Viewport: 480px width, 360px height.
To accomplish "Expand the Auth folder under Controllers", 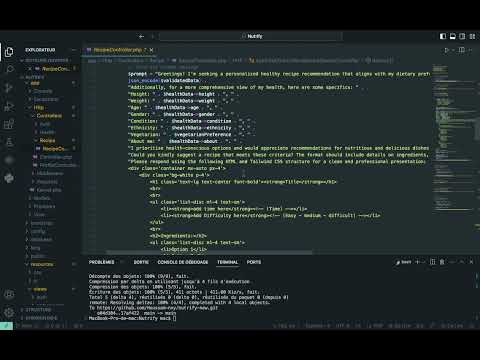I will pos(45,124).
